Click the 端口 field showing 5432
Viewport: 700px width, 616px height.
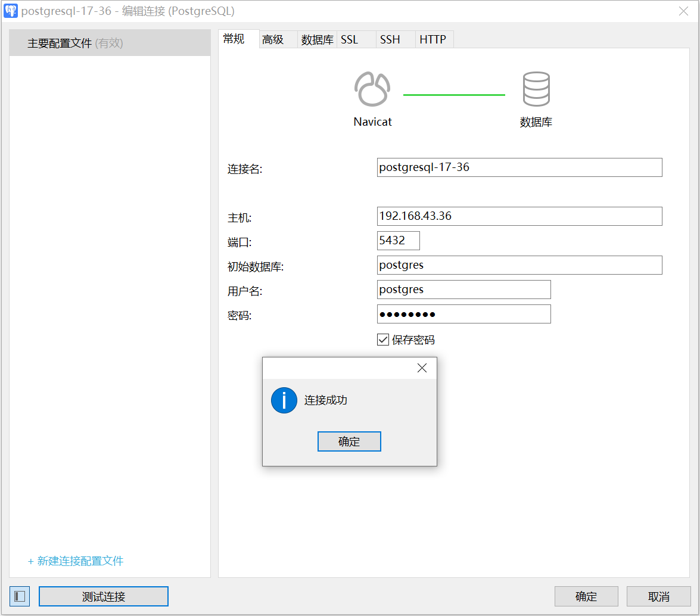click(x=398, y=241)
